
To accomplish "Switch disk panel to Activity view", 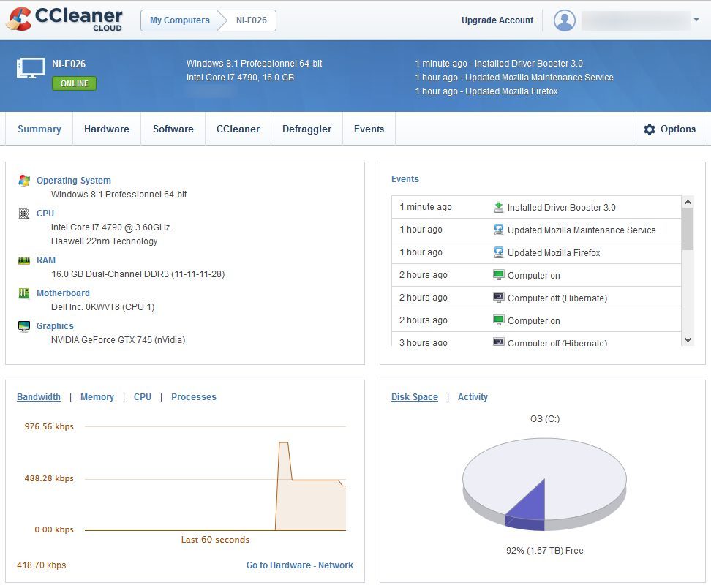I will click(473, 397).
